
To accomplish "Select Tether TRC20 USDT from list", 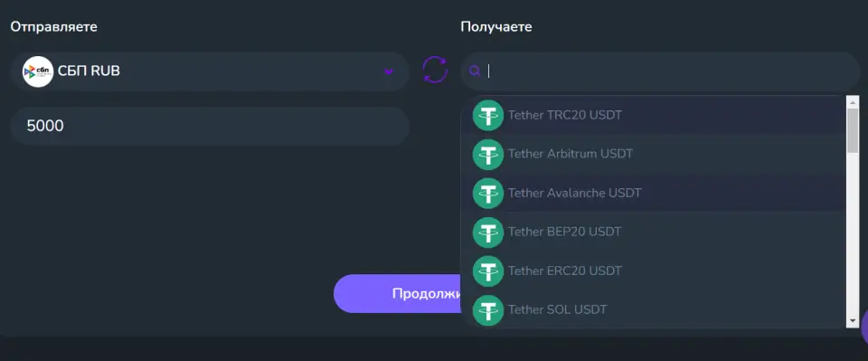I will 653,115.
